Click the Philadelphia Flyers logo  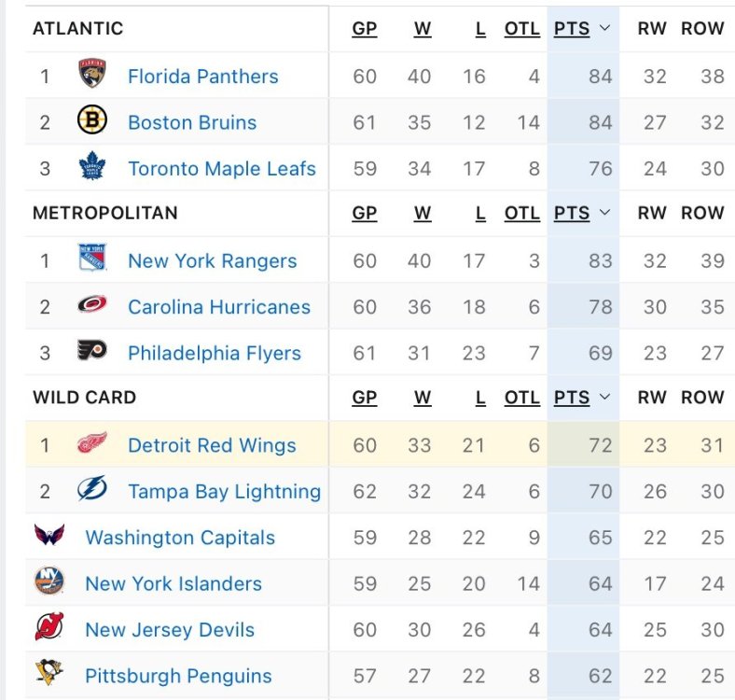click(x=92, y=352)
